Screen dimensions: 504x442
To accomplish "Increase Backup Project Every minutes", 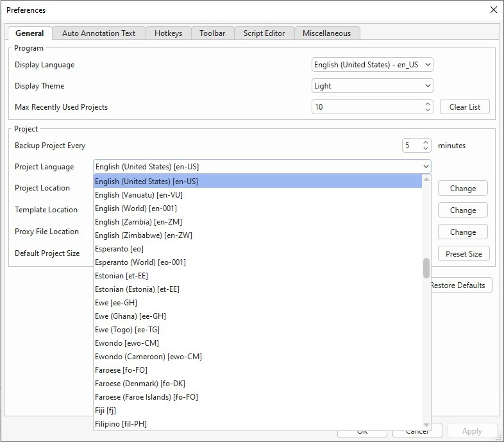I will point(426,142).
